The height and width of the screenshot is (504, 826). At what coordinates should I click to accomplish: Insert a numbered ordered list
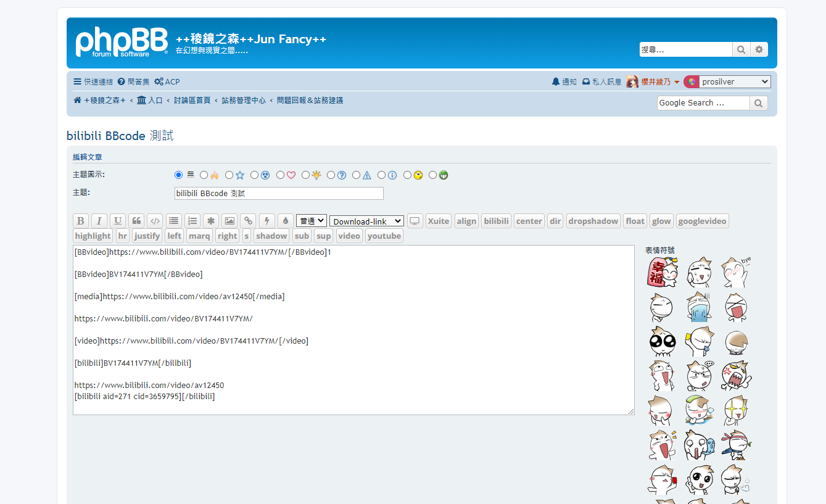point(192,221)
